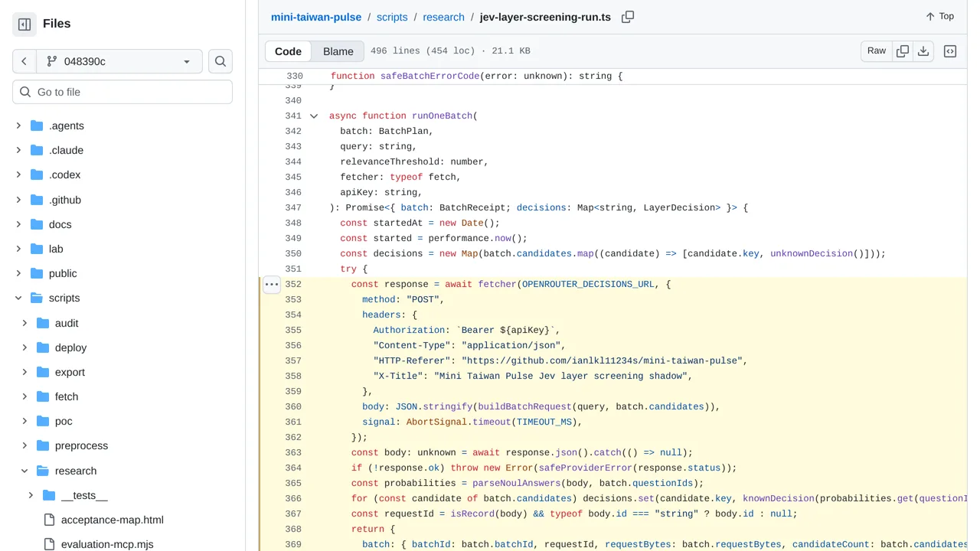Viewport: 980px width, 551px height.
Task: Collapse the scripts folder chevron
Action: click(x=18, y=298)
